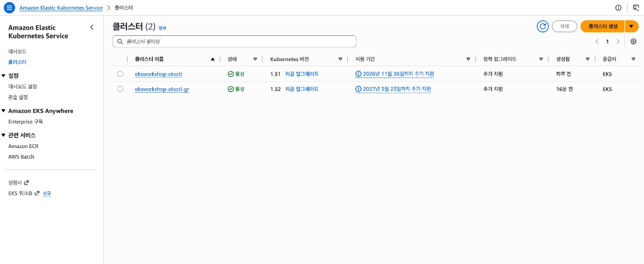Click the 클러스터 생성 button
This screenshot has width=644, height=264.
click(x=602, y=26)
